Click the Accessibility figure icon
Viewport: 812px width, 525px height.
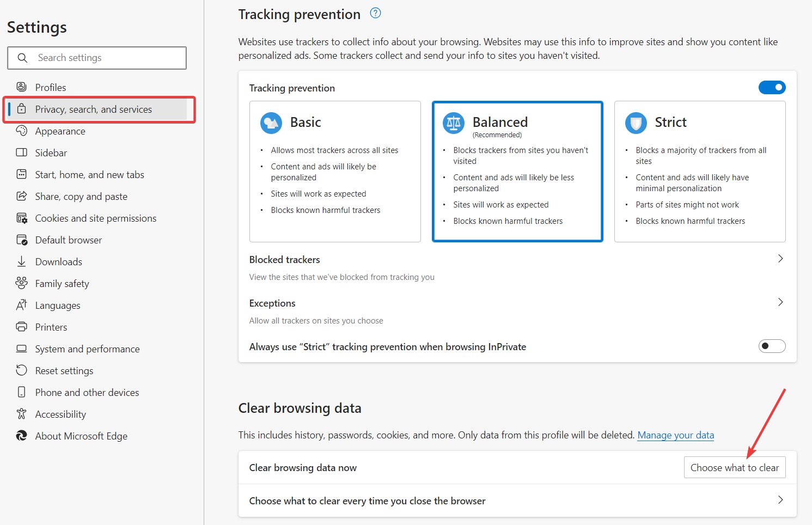[22, 414]
